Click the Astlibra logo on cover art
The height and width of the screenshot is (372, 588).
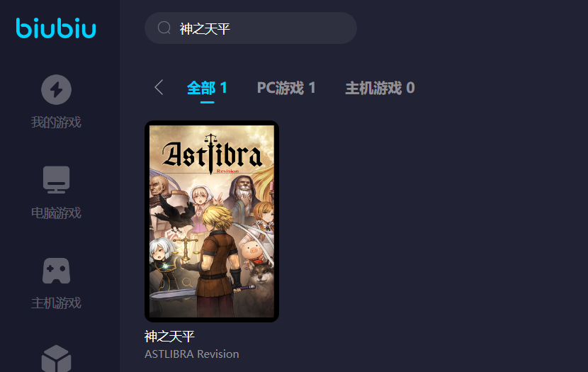coord(212,154)
